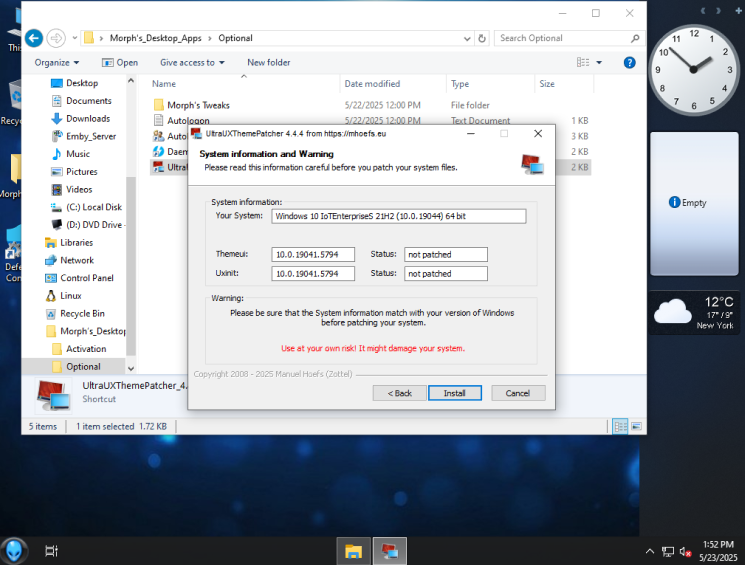Open Recycle Bin in the navigation pane

pos(82,314)
